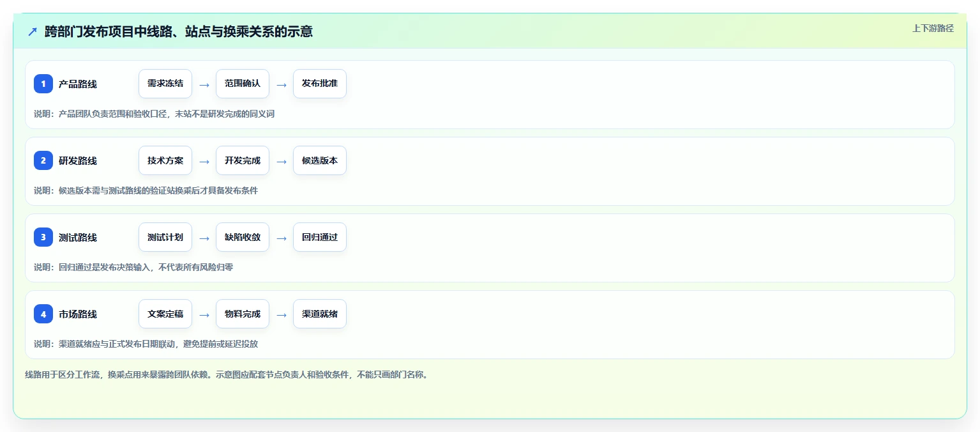Click the 上下游路径 label in the header

click(x=933, y=28)
